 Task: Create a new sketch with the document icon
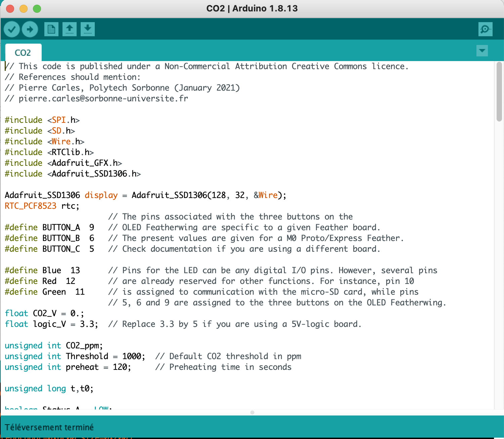(x=51, y=29)
